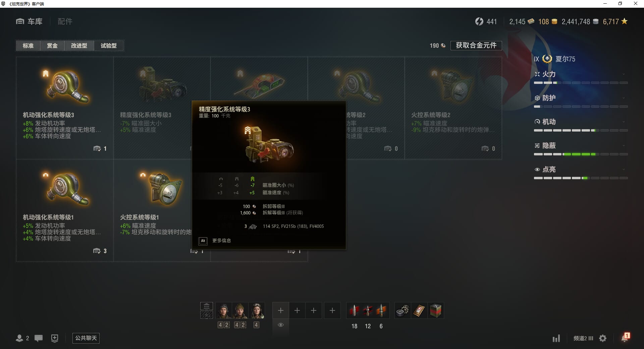Select the 机动强化系统等级1 equipment card

(x=65, y=210)
